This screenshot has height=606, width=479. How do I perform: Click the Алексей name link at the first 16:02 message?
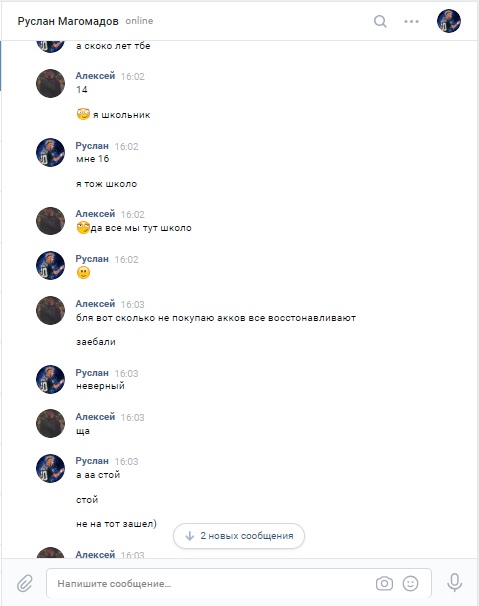click(95, 76)
